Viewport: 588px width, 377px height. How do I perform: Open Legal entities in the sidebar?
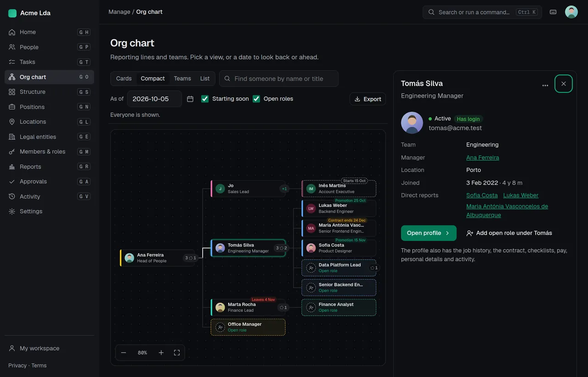pos(49,137)
